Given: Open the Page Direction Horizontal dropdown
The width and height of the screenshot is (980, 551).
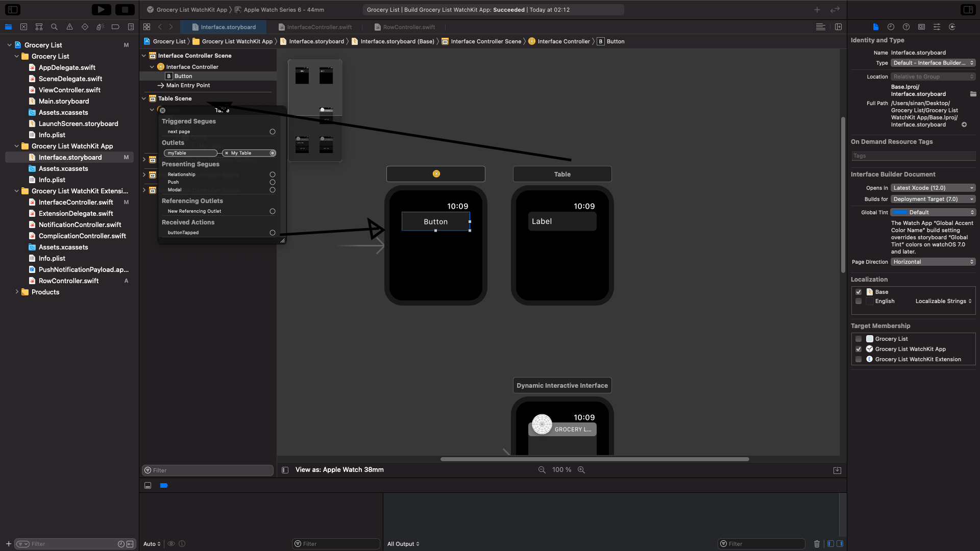Looking at the screenshot, I should [933, 262].
